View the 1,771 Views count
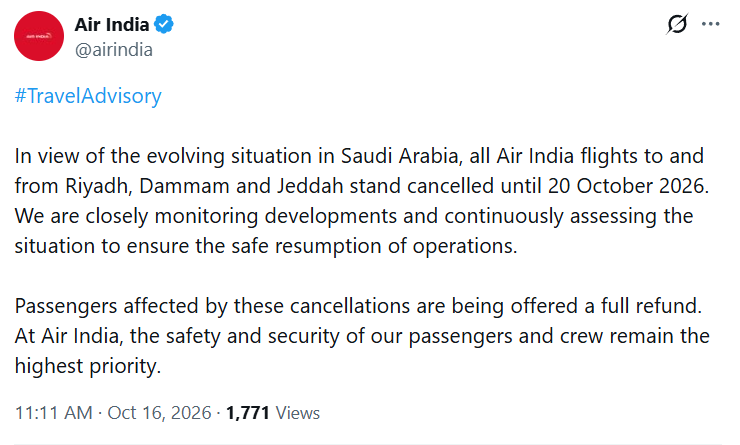This screenshot has height=445, width=740. [273, 413]
